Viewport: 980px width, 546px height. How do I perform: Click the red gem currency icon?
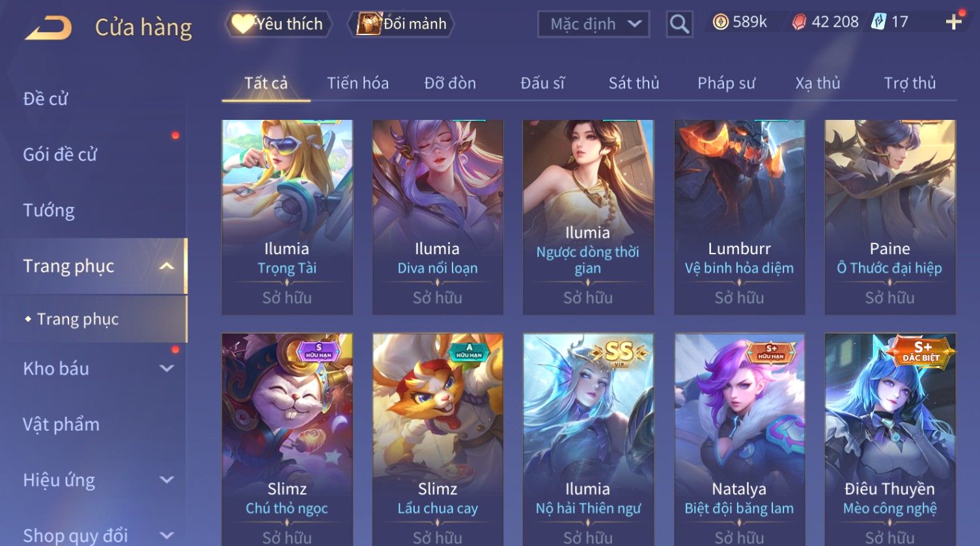click(x=799, y=22)
